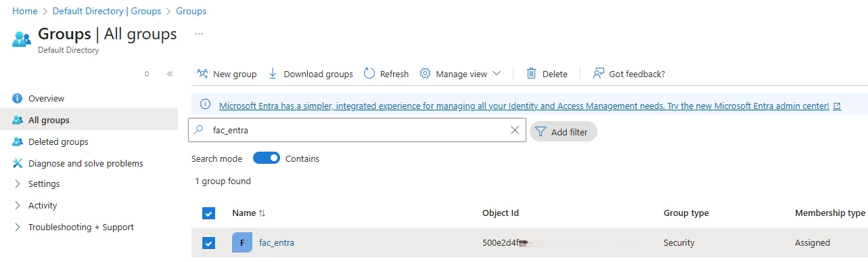
Task: Uncheck the fac_entra row checkbox
Action: [209, 243]
